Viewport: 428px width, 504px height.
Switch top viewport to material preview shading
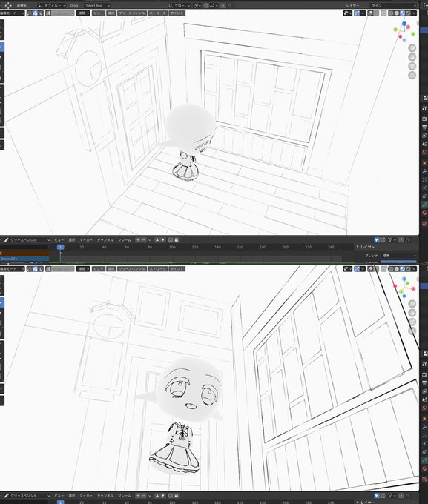402,13
